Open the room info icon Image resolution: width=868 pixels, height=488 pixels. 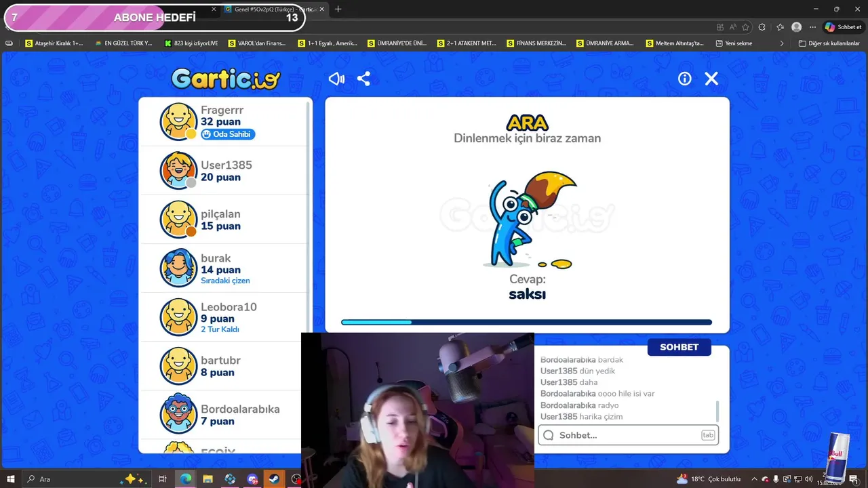[x=685, y=79]
